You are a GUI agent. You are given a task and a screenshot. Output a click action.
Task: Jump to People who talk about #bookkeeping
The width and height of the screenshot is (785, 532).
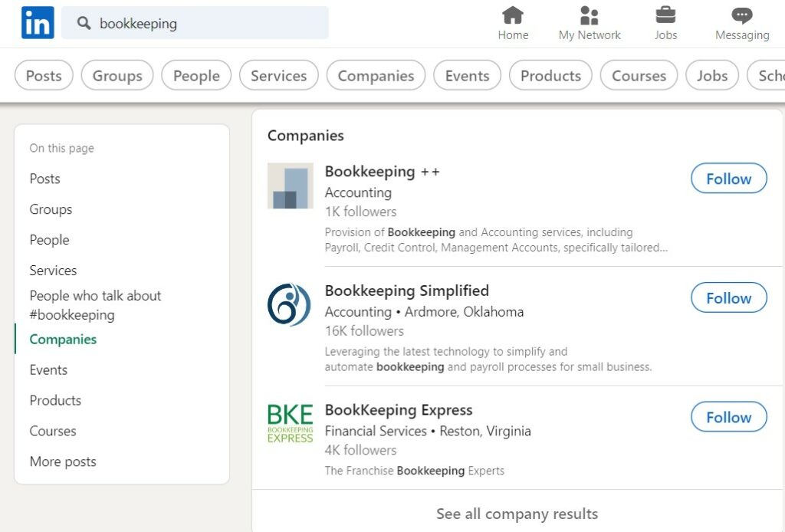point(95,305)
